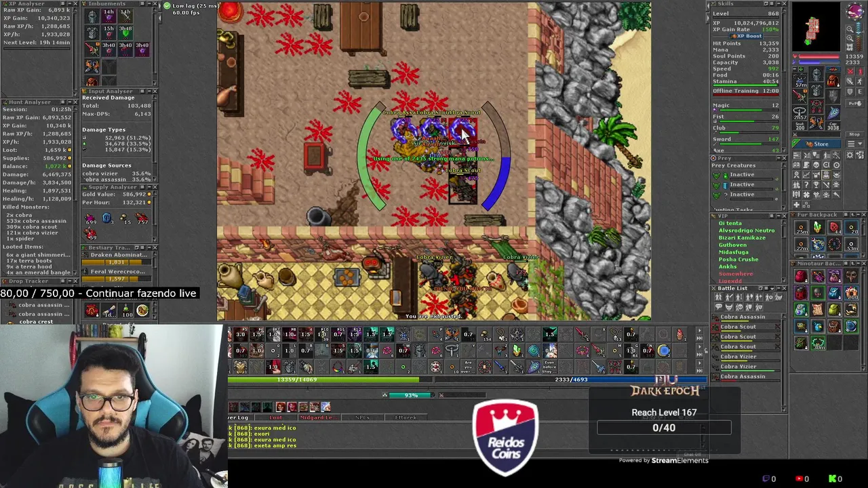This screenshot has height=488, width=868.
Task: Click the green crystal in Fur Backpack
Action: [x=818, y=227]
